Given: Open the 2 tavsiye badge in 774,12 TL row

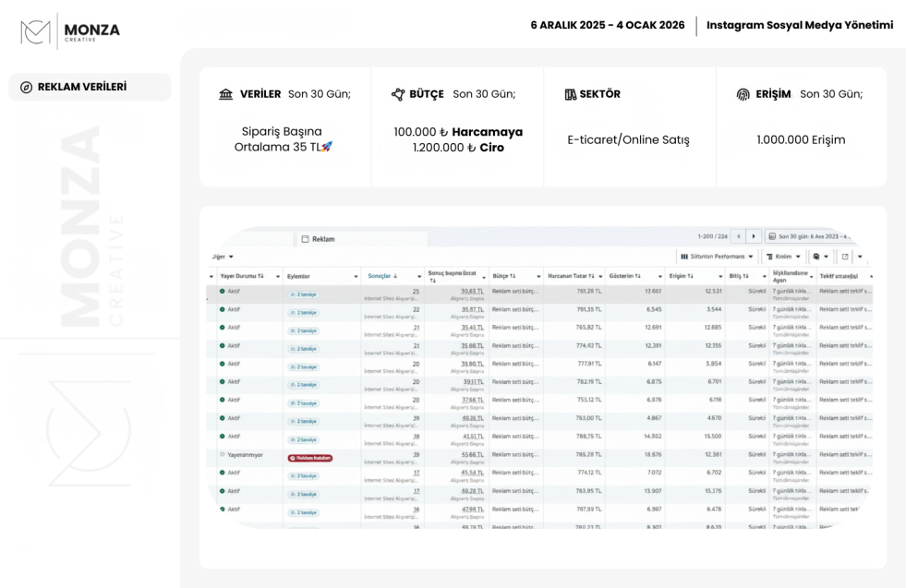Looking at the screenshot, I should click(303, 476).
